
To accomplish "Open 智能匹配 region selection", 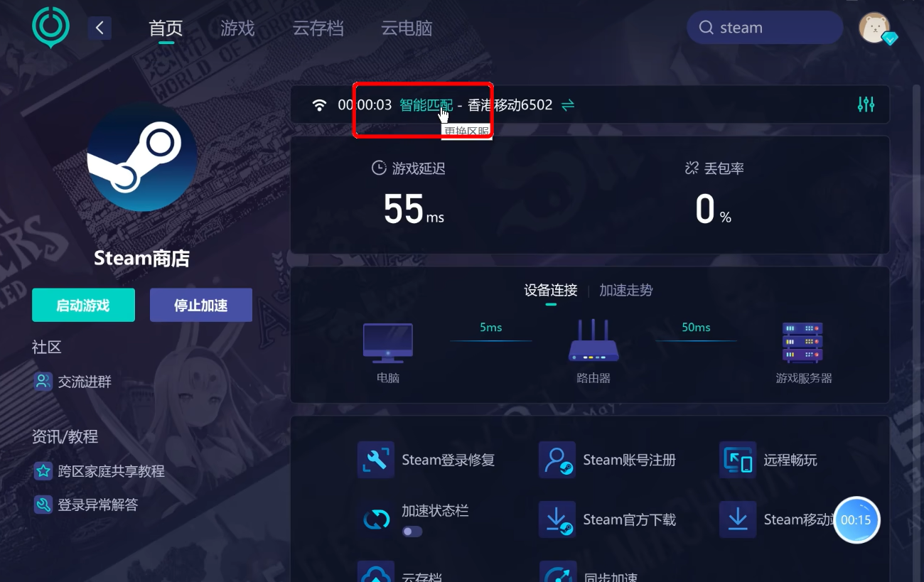I will click(x=426, y=105).
